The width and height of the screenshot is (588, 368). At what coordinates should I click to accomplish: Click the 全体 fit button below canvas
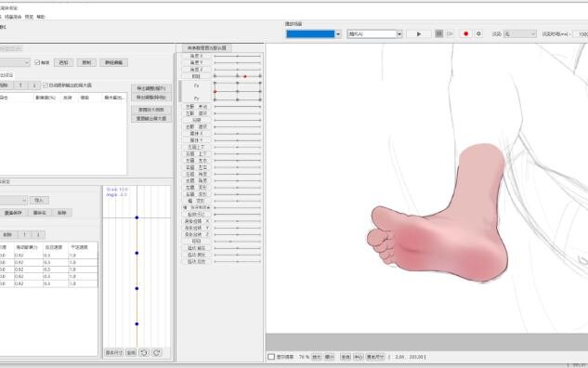[346, 357]
